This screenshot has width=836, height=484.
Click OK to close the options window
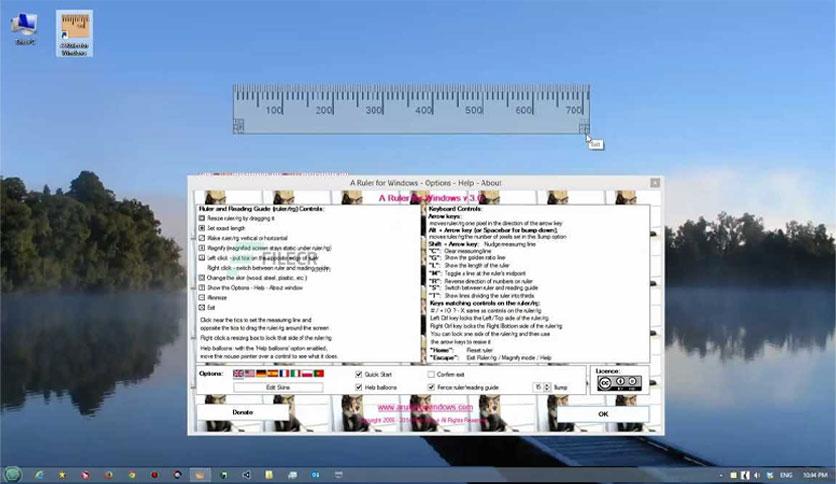point(603,414)
